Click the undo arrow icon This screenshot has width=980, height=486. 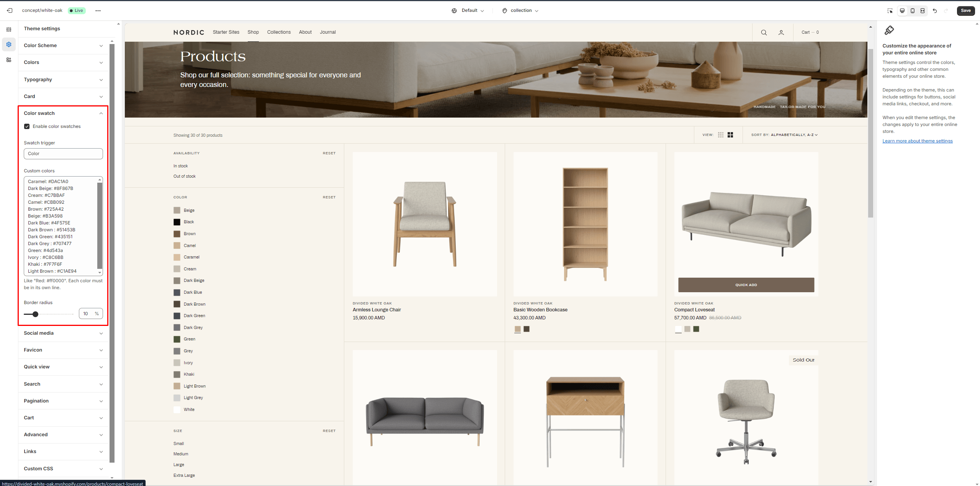click(x=935, y=11)
